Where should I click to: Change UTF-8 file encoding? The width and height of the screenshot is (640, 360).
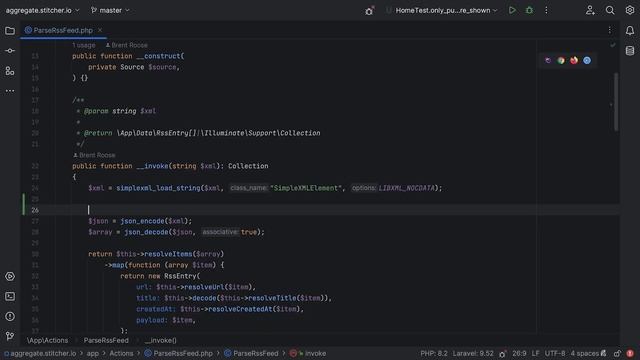555,353
